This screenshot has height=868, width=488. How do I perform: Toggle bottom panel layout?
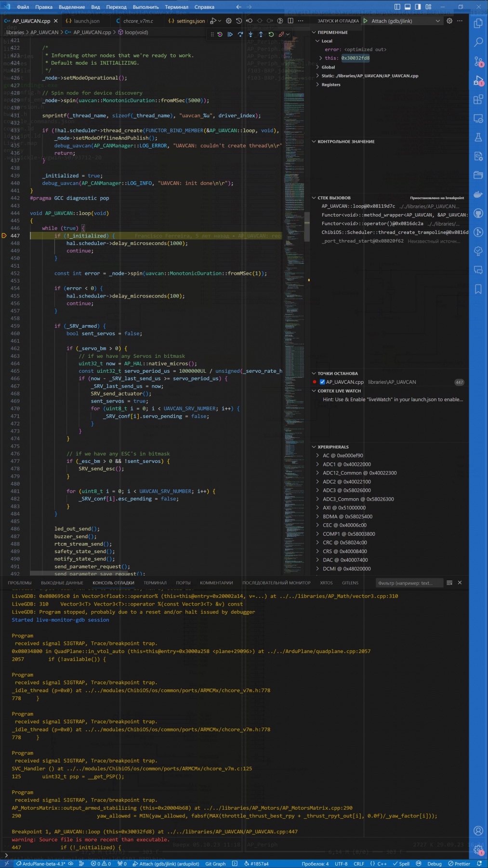coord(408,7)
